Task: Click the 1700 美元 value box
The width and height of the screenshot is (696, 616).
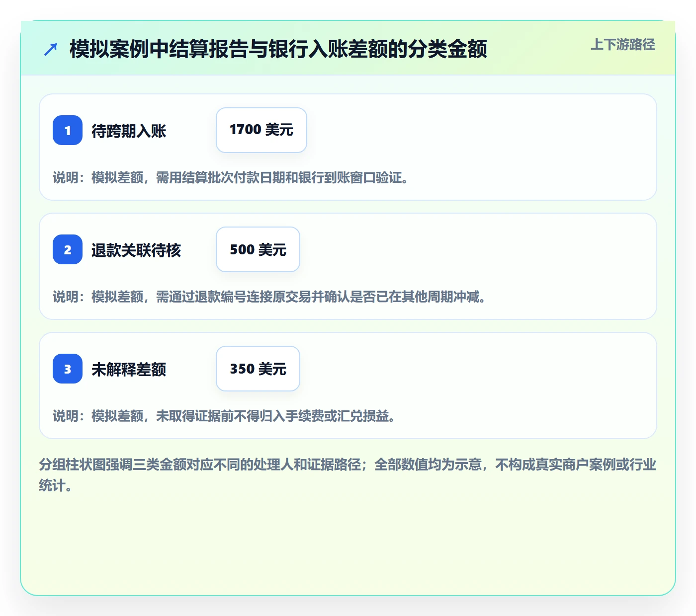Action: point(261,130)
